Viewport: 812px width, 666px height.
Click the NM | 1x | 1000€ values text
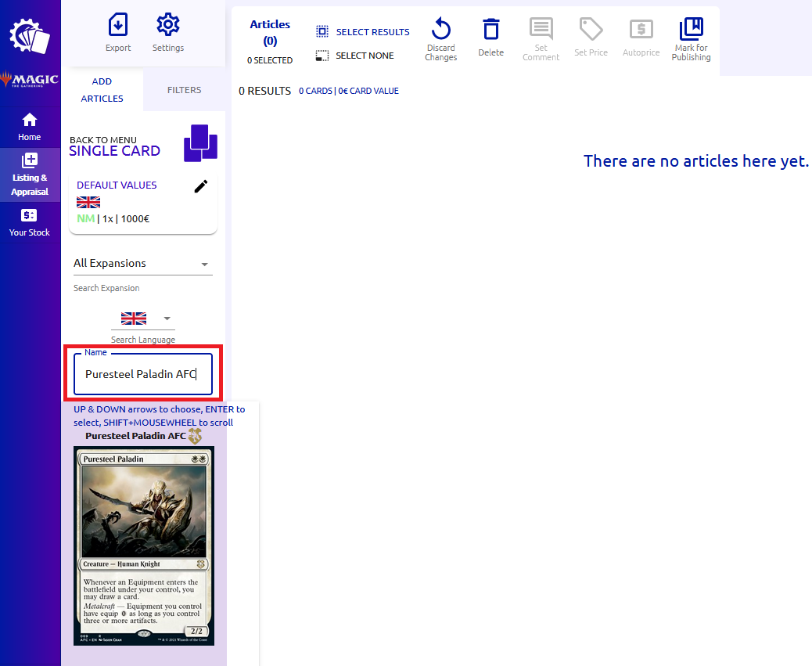coord(113,218)
